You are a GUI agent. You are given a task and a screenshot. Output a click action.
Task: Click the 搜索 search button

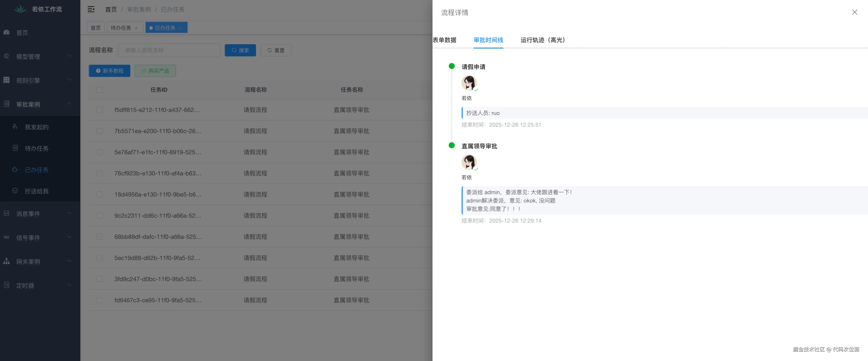(x=240, y=50)
